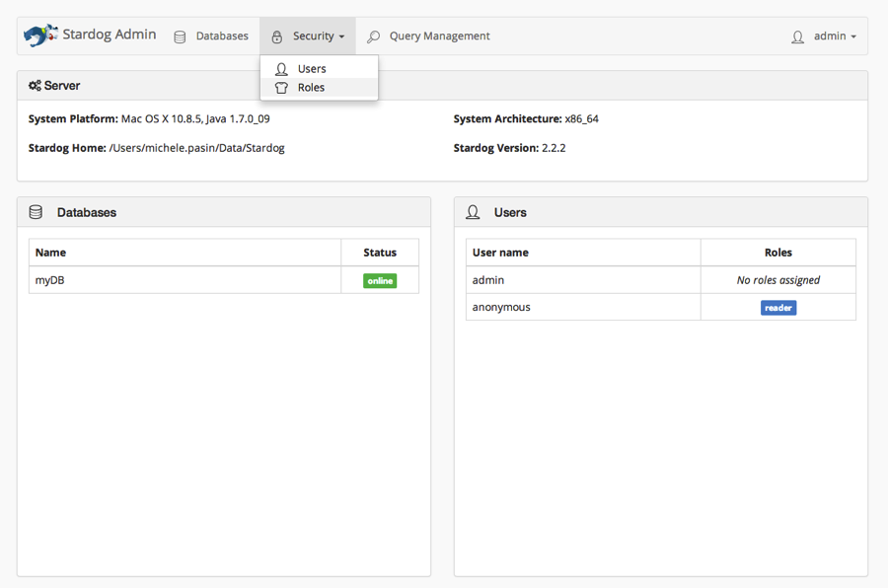The width and height of the screenshot is (888, 588).
Task: Click the Query Management magnifier icon
Action: (373, 37)
